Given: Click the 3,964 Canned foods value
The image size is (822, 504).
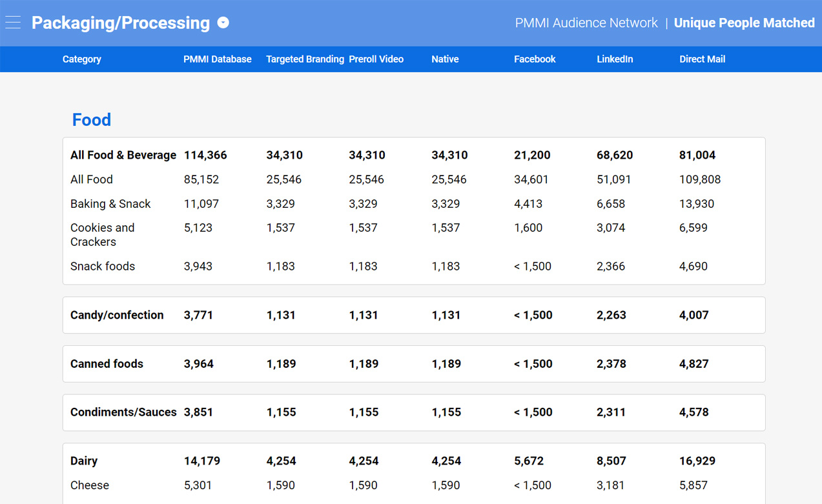Looking at the screenshot, I should [x=198, y=364].
